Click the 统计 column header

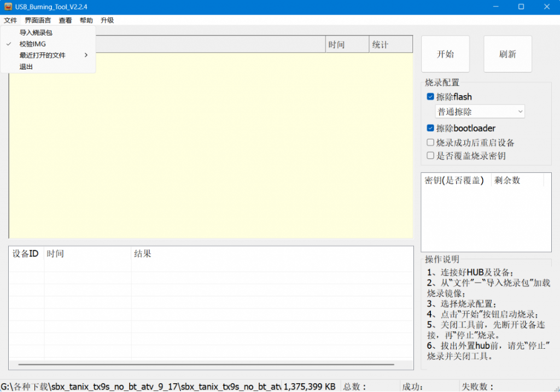coord(381,45)
